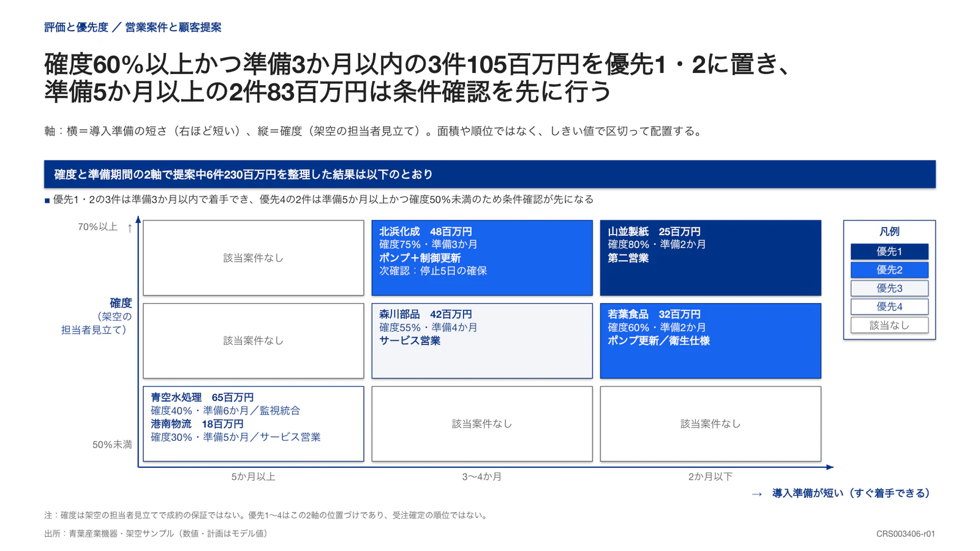Click the 森川部品 42百万円 cell
This screenshot has height=551, width=980.
coord(482,340)
